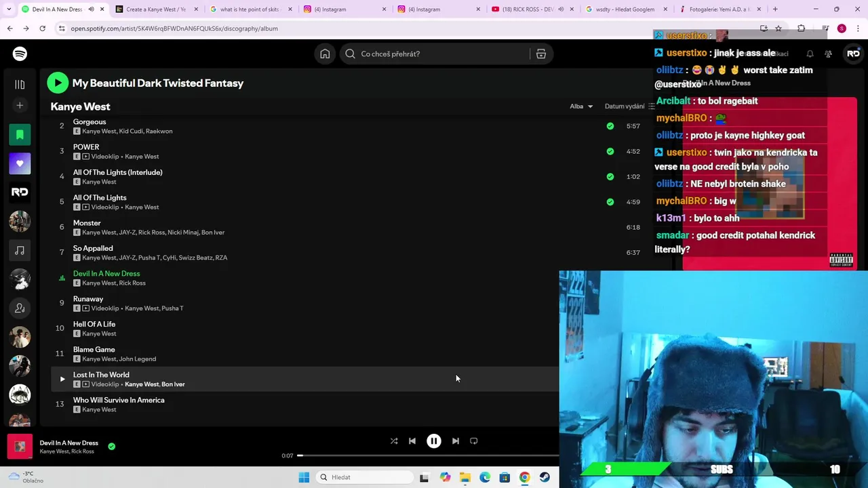Click the Hledat taskbar search box
The image size is (868, 488).
click(x=366, y=477)
